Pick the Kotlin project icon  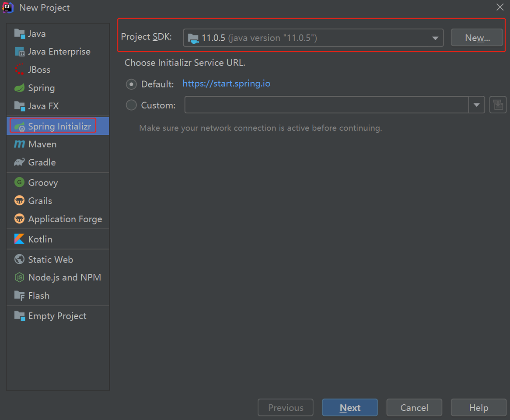point(20,239)
